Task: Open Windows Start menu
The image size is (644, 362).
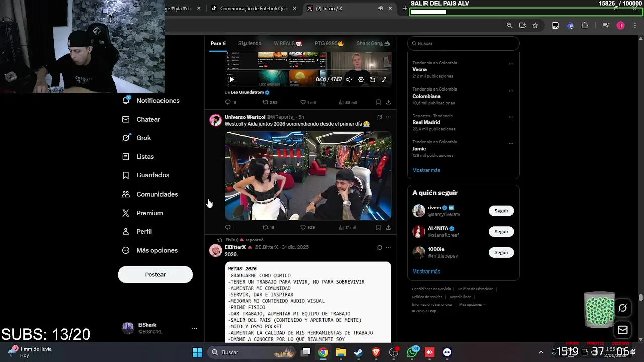Action: pos(197,352)
